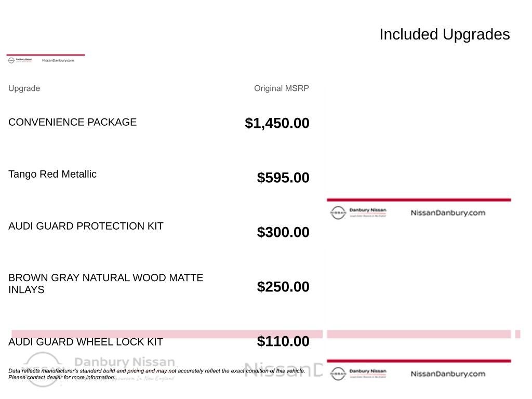Screen dimensions: 532x399
Task: Click the faded Nissan watermark logo at bottom left
Action: pyautogui.click(x=43, y=368)
